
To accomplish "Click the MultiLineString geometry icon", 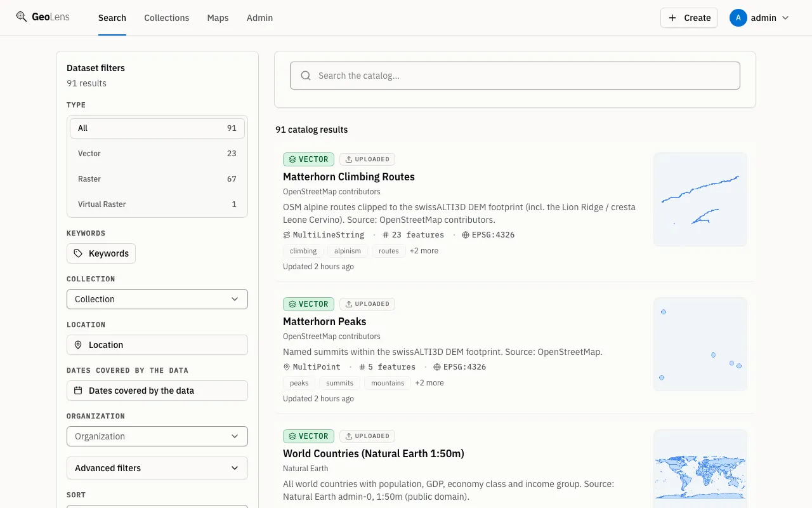I will click(287, 235).
